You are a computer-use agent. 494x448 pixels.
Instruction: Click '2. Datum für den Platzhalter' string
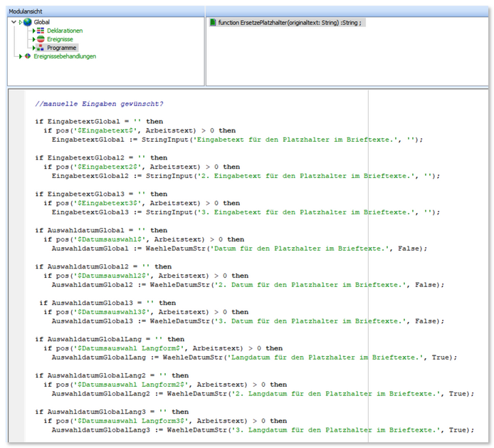point(310,285)
